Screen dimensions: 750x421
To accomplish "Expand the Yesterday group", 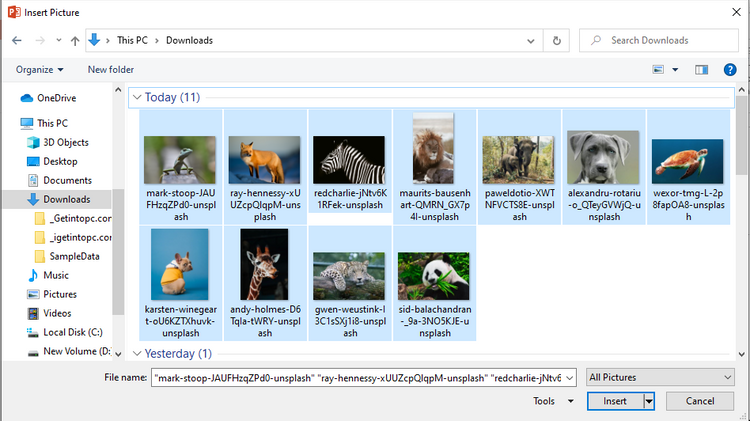I will (136, 354).
